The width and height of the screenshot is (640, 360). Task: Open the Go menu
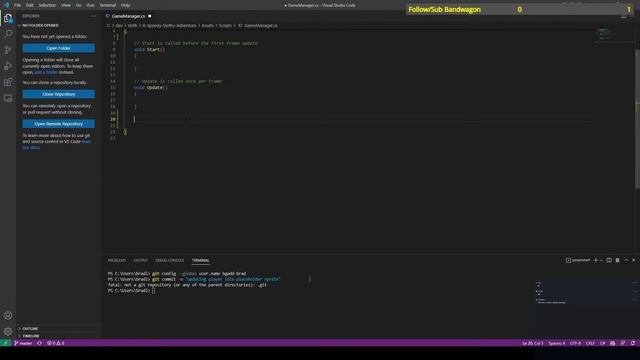(x=79, y=5)
